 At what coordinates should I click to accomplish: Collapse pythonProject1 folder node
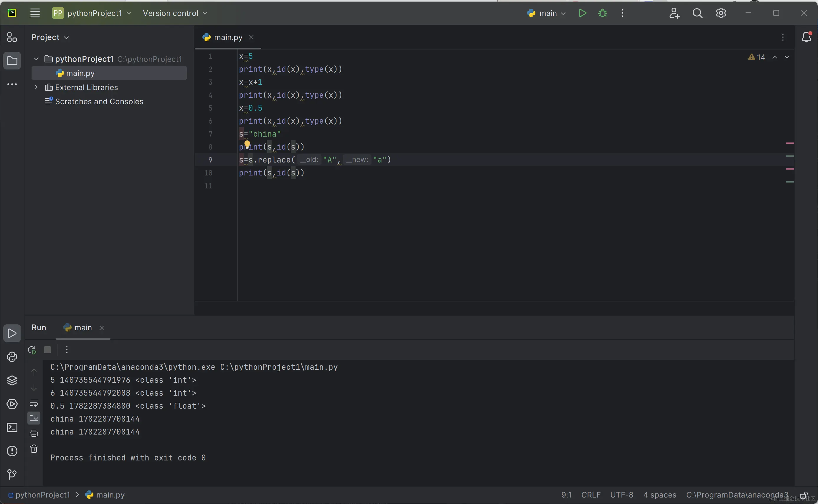[36, 59]
